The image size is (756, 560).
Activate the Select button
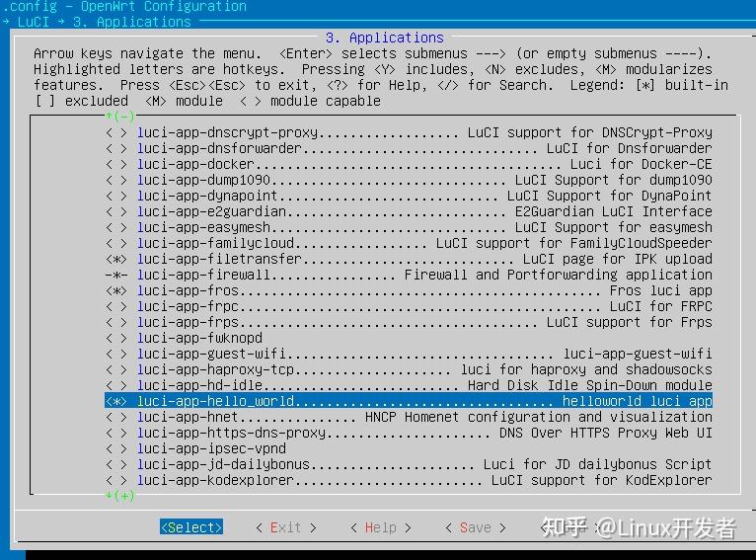pyautogui.click(x=191, y=527)
